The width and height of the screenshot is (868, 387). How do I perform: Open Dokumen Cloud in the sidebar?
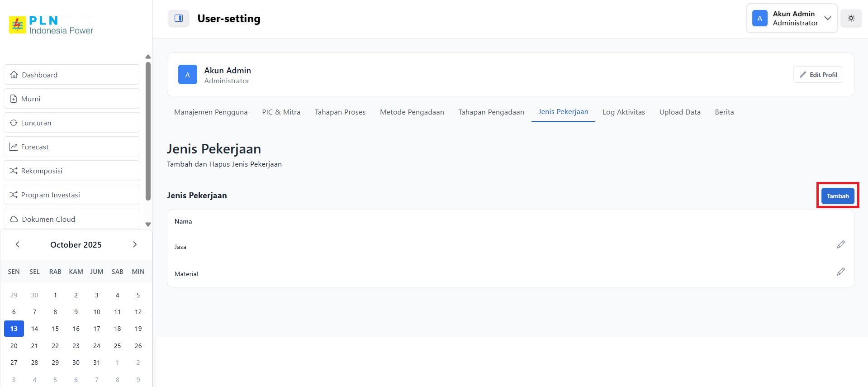pos(72,219)
